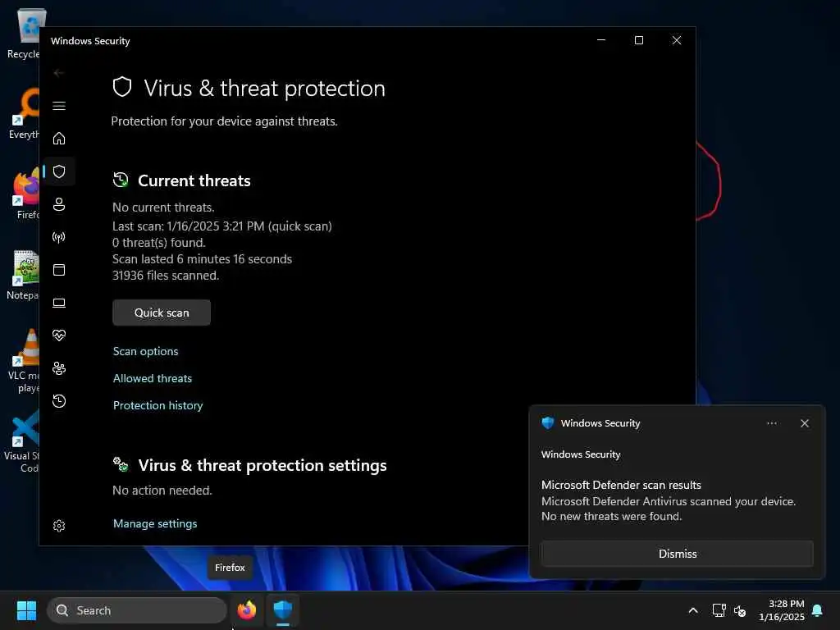
Task: Open Manage settings link
Action: coord(155,523)
